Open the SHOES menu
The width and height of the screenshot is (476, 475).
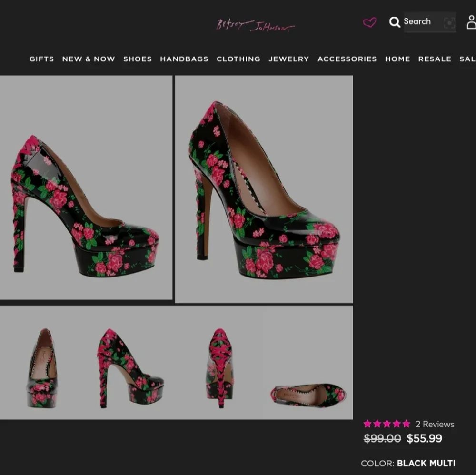[x=137, y=59]
